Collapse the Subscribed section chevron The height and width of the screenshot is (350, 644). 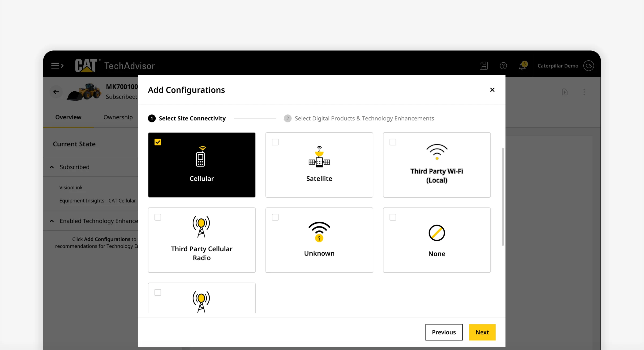tap(52, 167)
